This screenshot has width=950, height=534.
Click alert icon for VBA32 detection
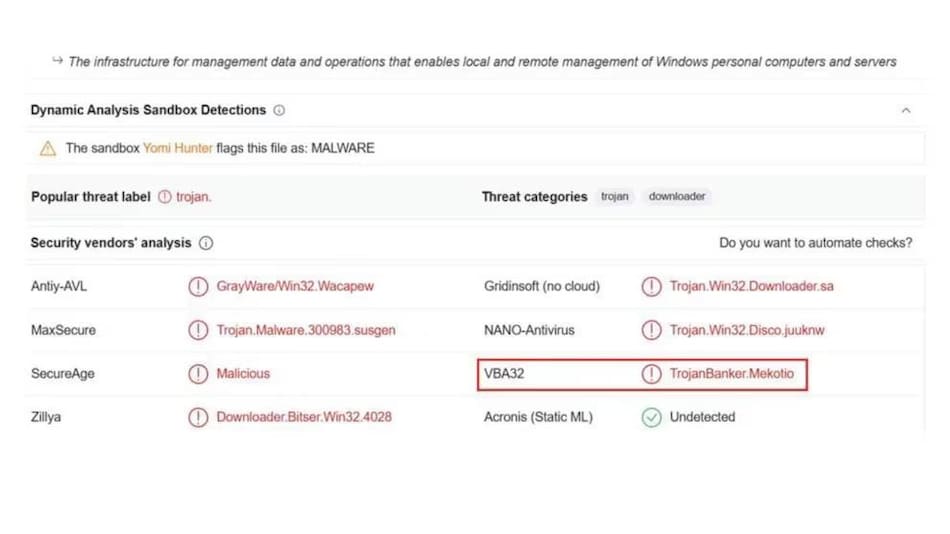pos(651,374)
